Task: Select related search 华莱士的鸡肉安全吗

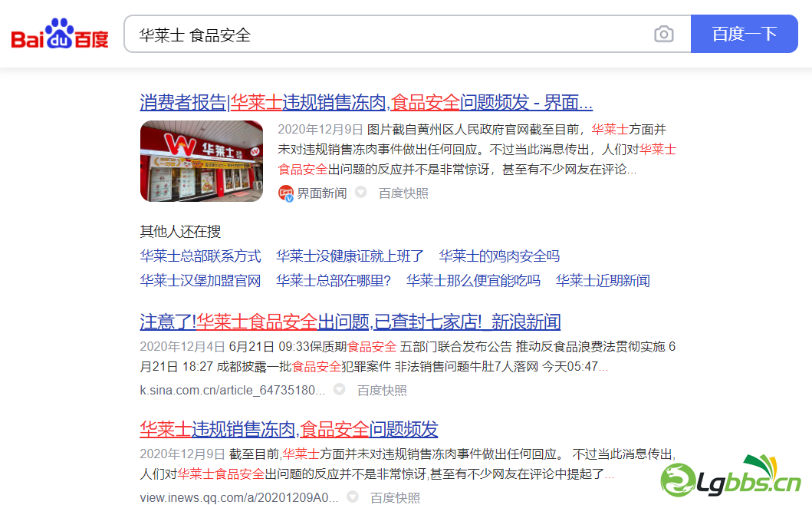Action: click(x=499, y=256)
